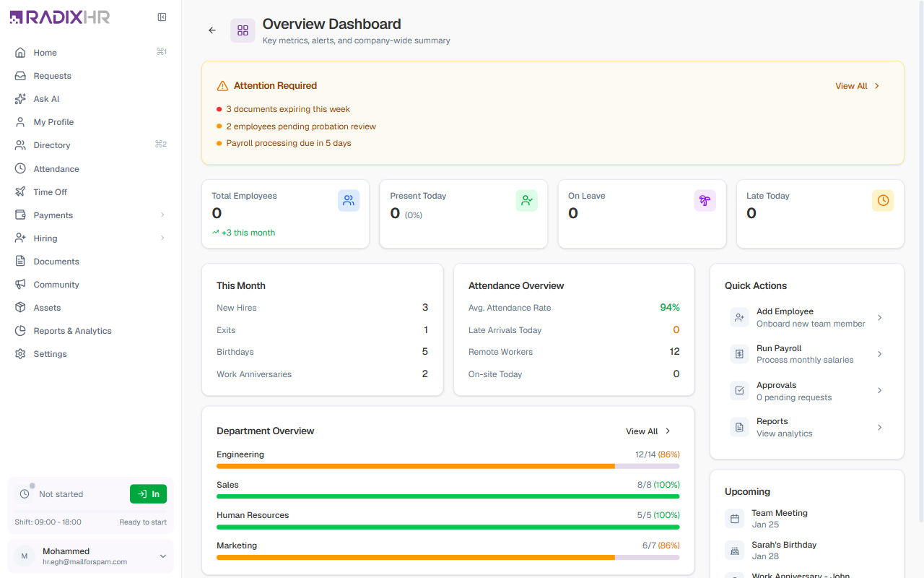Click the Requests inbox icon
The height and width of the screenshot is (578, 924).
pyautogui.click(x=20, y=76)
